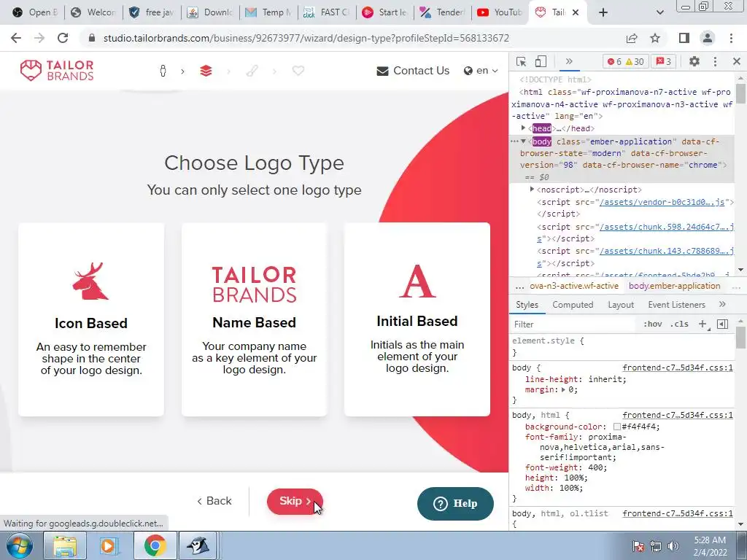The image size is (747, 560).
Task: Open the Windows Start menu
Action: pos(20,545)
